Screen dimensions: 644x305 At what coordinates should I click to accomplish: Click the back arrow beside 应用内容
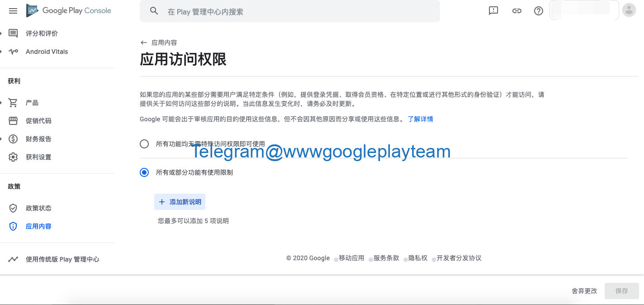pyautogui.click(x=144, y=43)
